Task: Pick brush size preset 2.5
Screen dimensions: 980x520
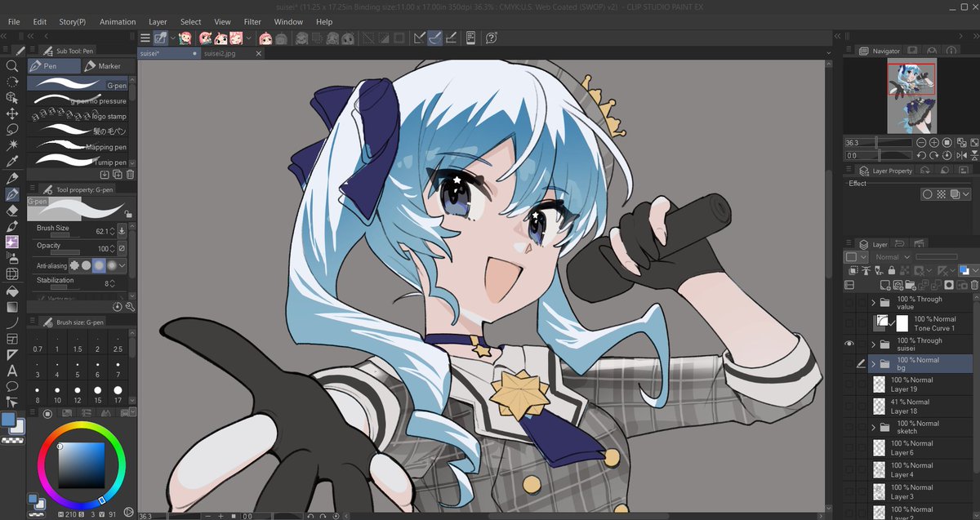Action: pos(118,344)
